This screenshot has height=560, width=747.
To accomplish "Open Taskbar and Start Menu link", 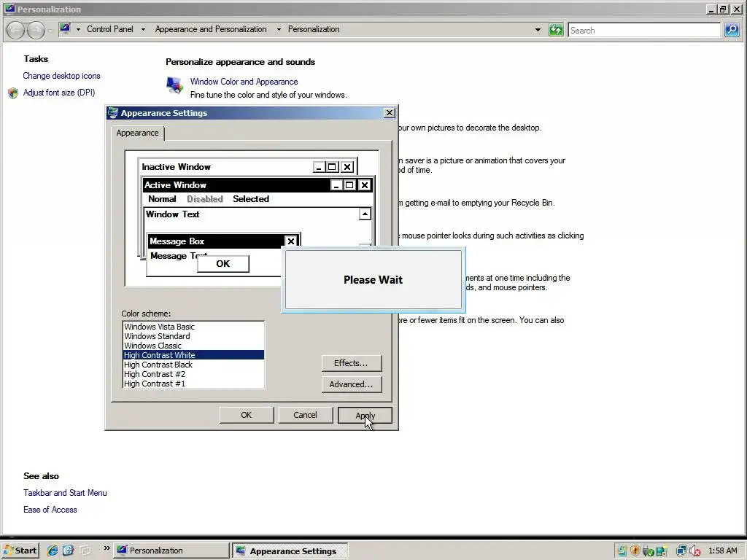I will [65, 493].
